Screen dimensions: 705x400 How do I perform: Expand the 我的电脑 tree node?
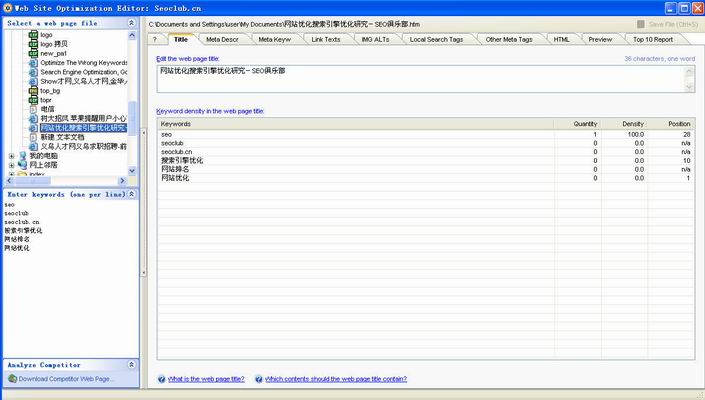click(12, 156)
